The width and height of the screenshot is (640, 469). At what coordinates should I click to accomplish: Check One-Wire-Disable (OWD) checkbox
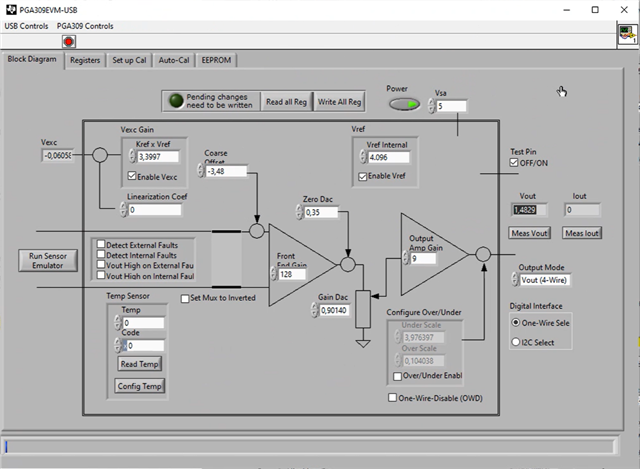[392, 397]
